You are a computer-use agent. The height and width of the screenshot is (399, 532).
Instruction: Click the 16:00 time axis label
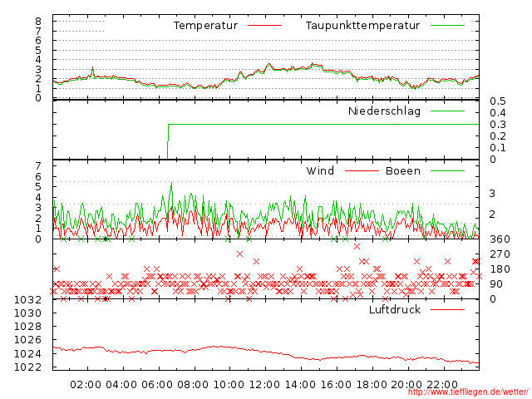(x=336, y=385)
